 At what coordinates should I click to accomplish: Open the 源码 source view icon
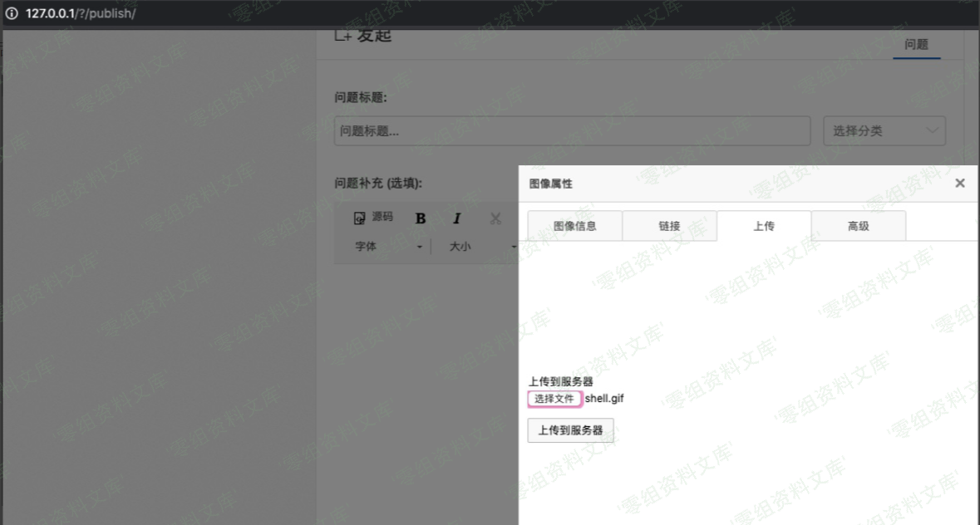point(360,218)
